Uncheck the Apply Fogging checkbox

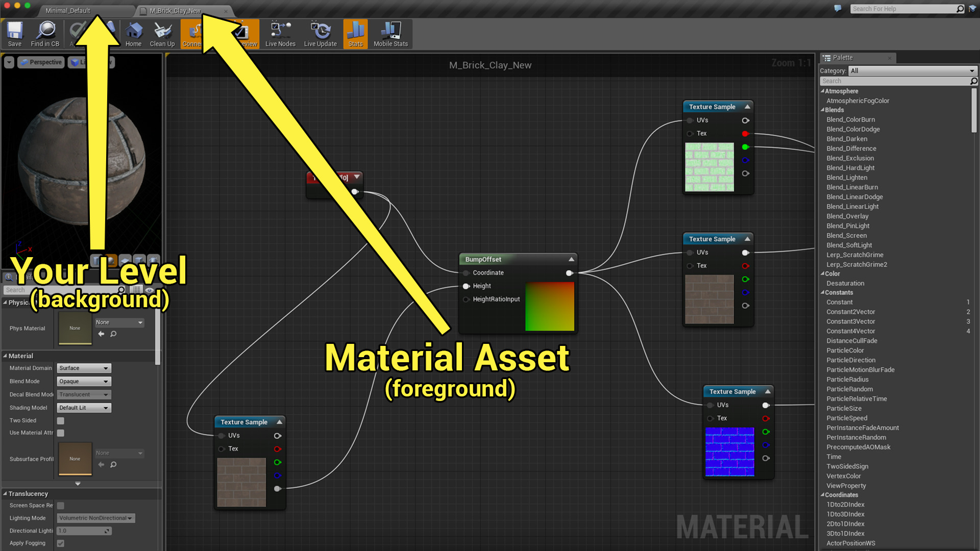coord(61,543)
